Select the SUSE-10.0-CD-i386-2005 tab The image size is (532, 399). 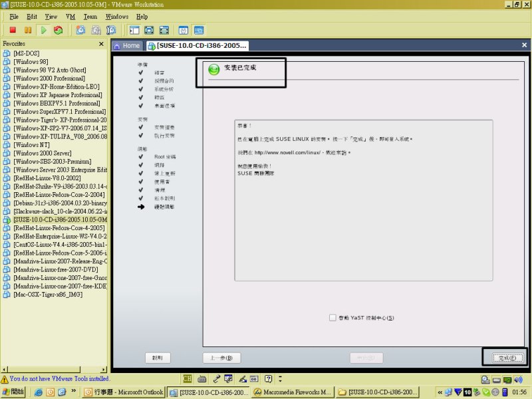(198, 46)
